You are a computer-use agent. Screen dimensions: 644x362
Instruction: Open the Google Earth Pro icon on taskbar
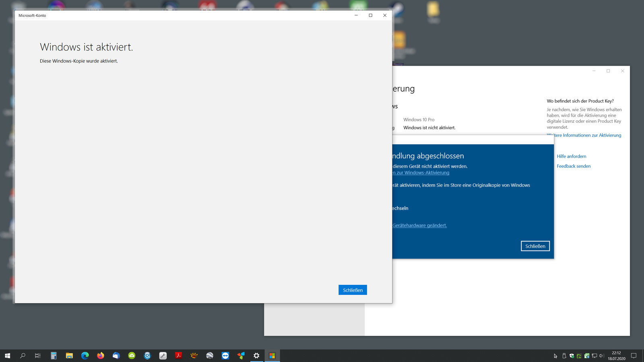coord(210,356)
